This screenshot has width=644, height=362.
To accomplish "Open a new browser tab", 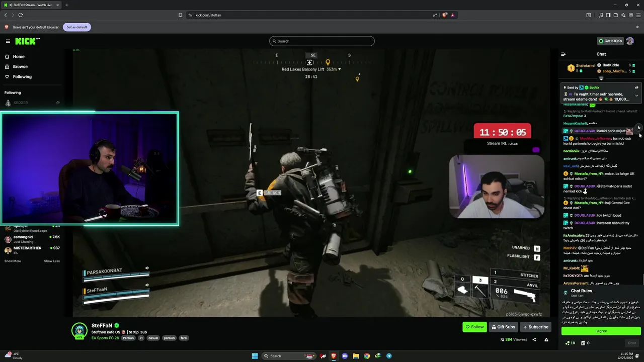I will click(66, 5).
